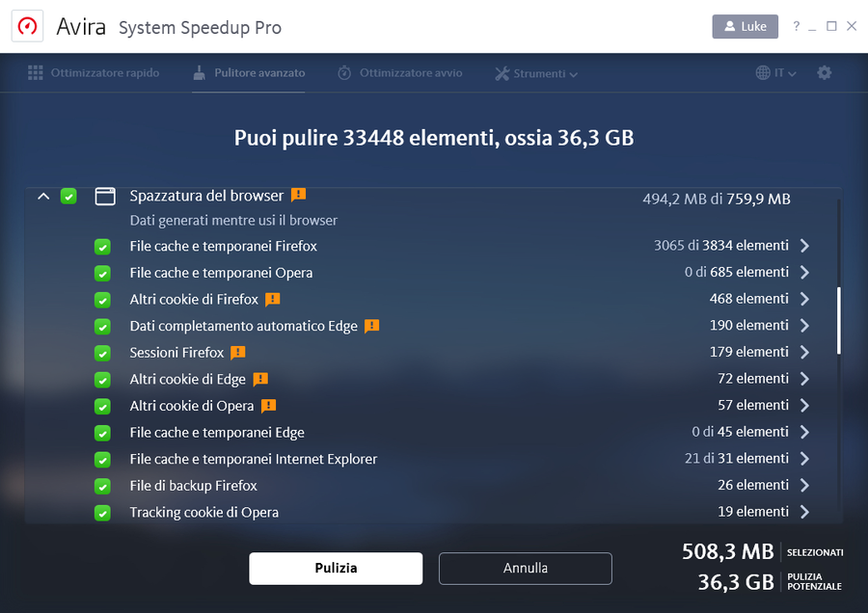Start cleaning by clicking Pulizia

click(335, 569)
